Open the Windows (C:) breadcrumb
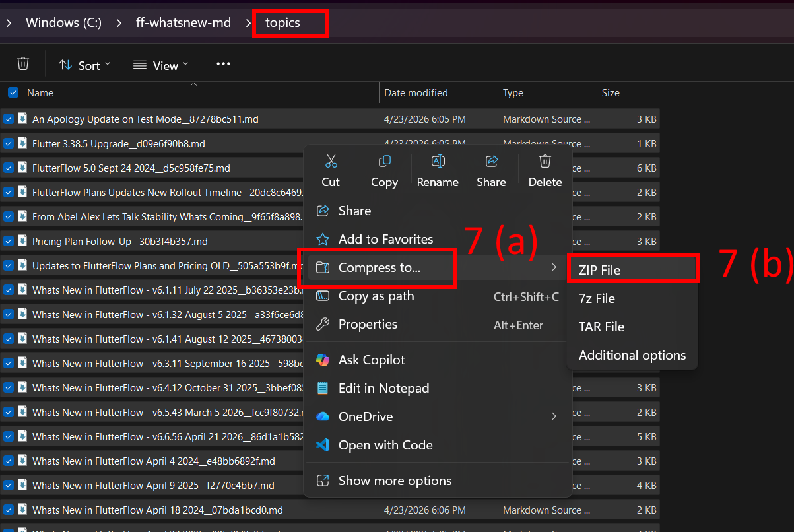794x532 pixels. coord(63,23)
